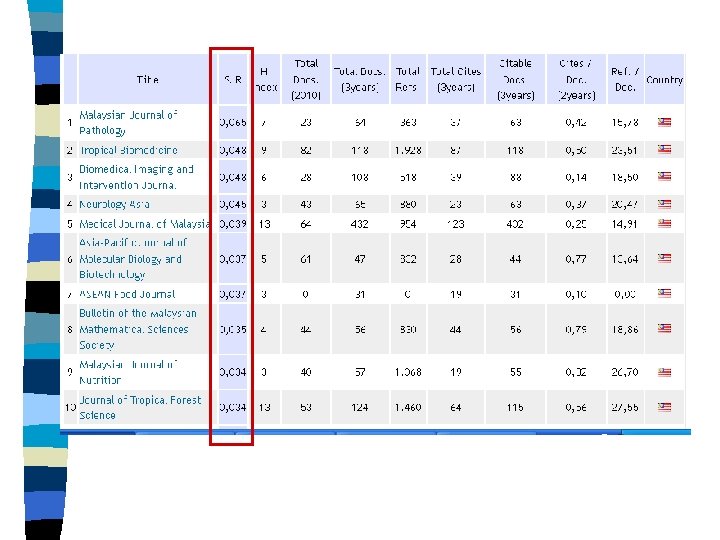This screenshot has width=720, height=540.
Task: Select total docs 2010 value 82
Action: tap(306, 150)
